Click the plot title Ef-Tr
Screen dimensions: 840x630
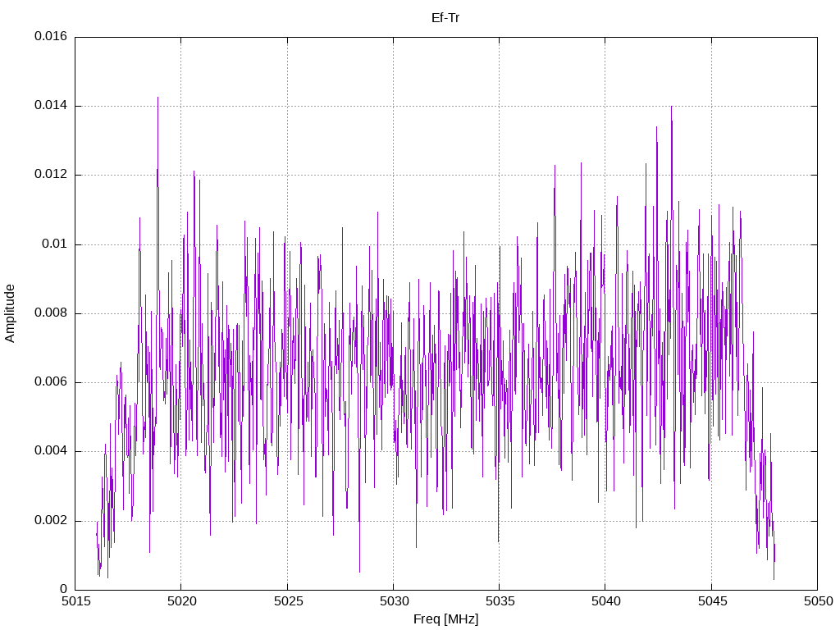pos(445,18)
